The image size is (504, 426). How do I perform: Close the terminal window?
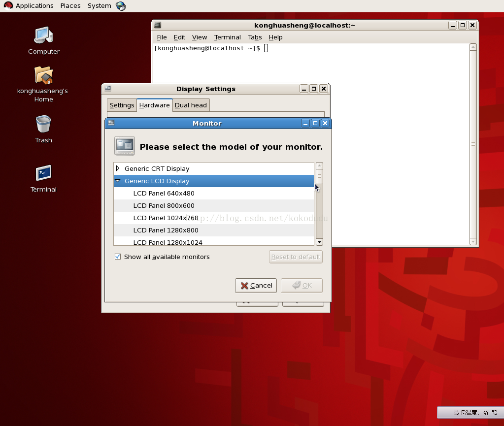[472, 26]
